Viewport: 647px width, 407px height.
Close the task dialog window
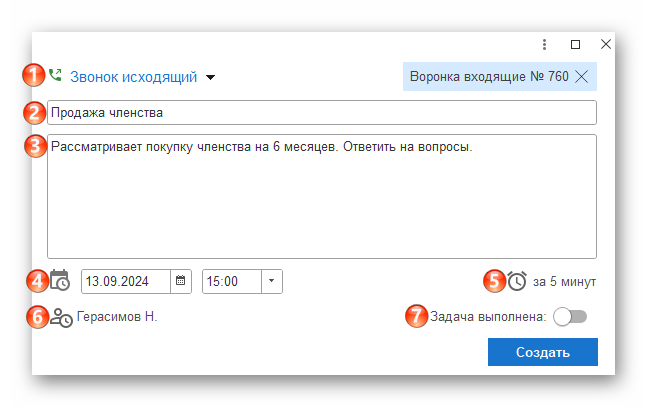pyautogui.click(x=606, y=44)
